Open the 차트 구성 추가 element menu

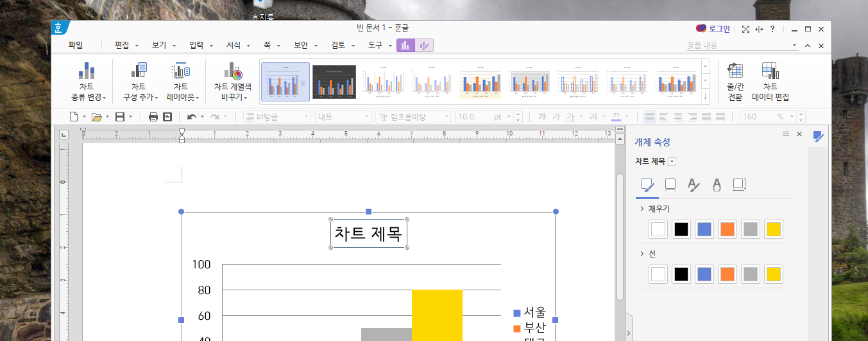(x=140, y=82)
